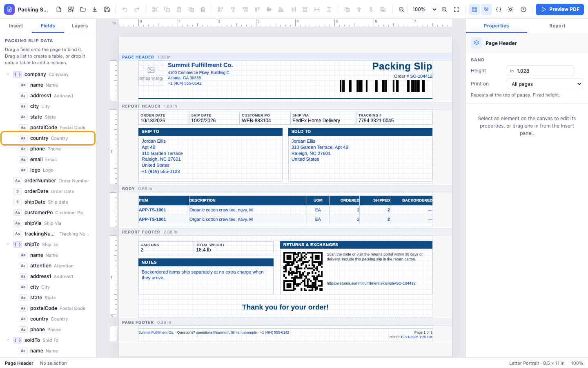The image size is (588, 368).
Task: Paste from clipboard using the toolbar icon
Action: pos(179,9)
